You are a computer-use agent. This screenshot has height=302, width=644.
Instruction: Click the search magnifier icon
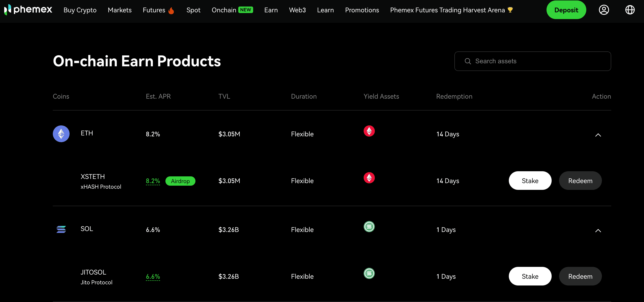tap(468, 61)
